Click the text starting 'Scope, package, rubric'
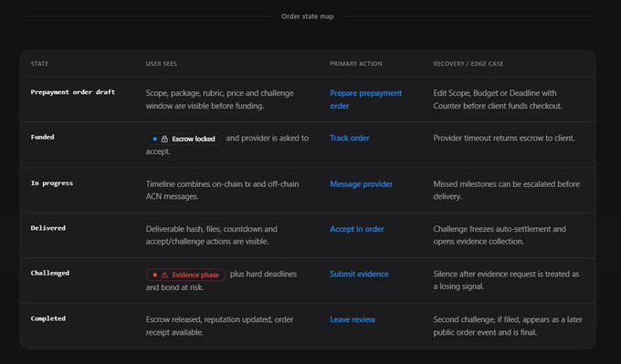 [x=220, y=99]
